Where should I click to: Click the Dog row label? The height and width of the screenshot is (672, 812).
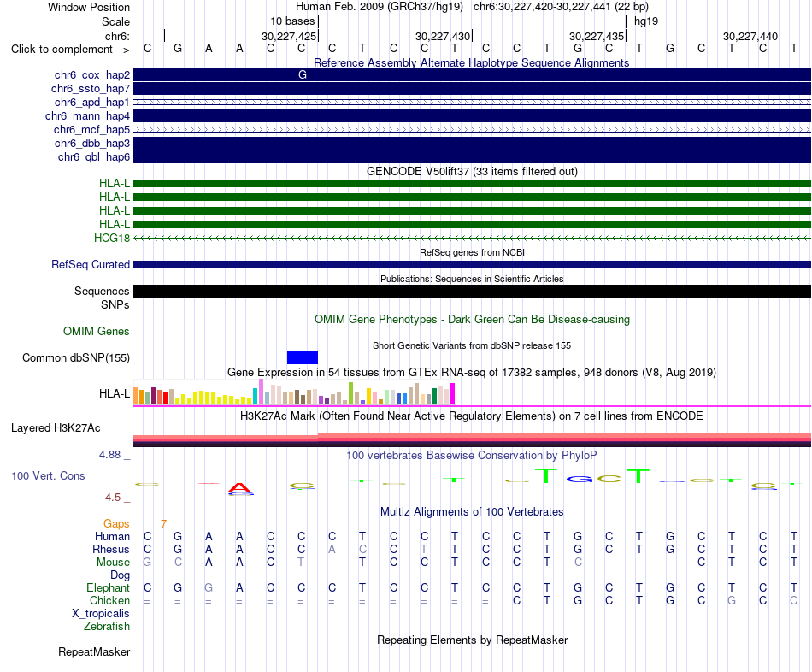click(x=120, y=575)
